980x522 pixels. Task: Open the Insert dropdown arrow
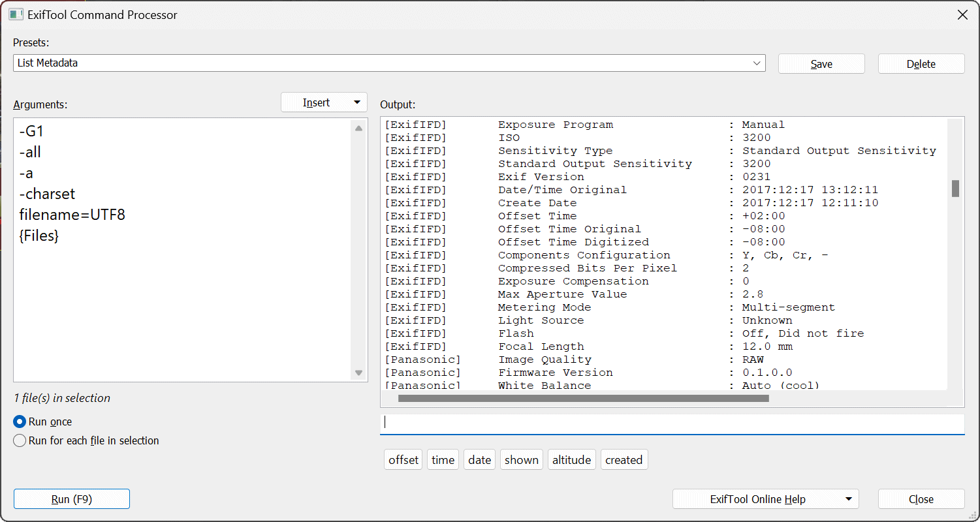pyautogui.click(x=356, y=102)
